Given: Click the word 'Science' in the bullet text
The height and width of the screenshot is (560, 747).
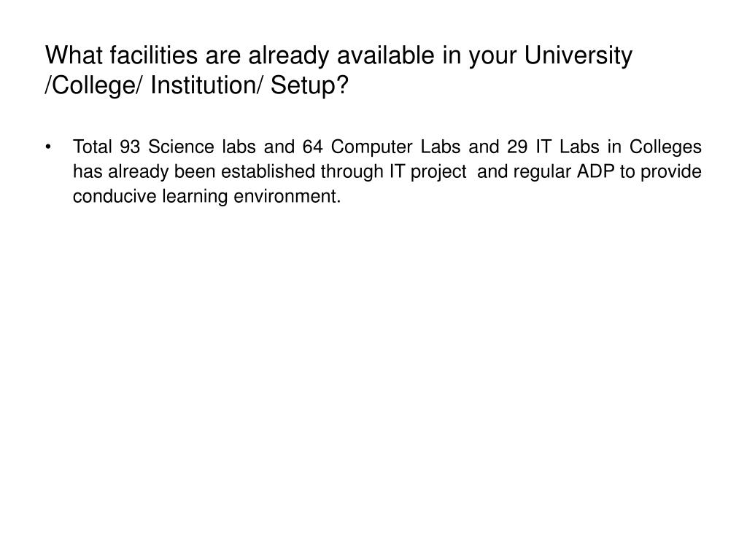Looking at the screenshot, I should point(181,147).
